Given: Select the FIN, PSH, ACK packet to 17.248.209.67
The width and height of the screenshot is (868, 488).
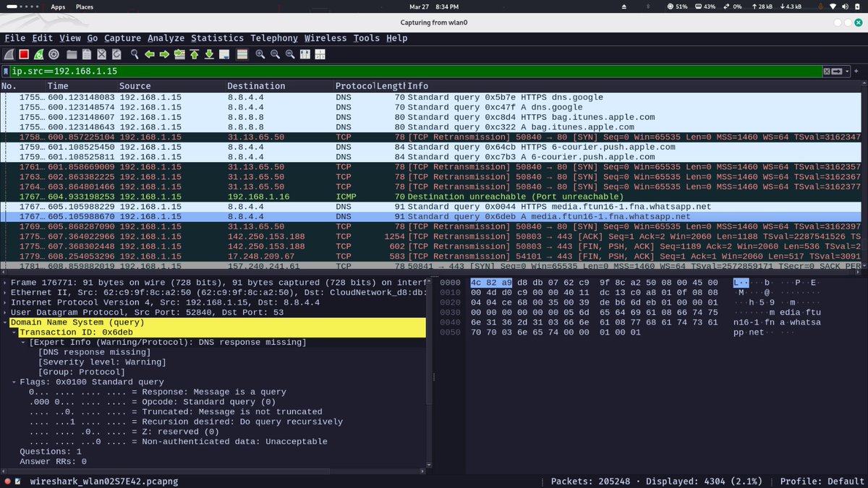Looking at the screenshot, I should click(430, 256).
